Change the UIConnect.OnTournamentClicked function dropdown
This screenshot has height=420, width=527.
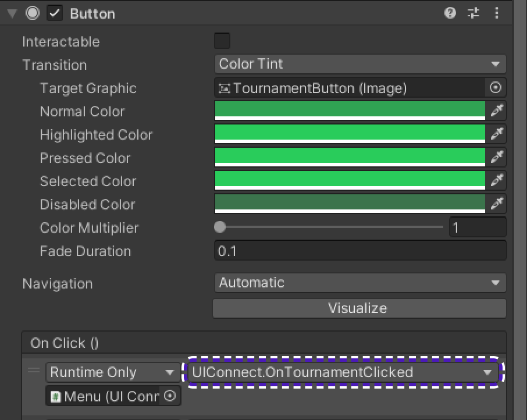tap(343, 372)
